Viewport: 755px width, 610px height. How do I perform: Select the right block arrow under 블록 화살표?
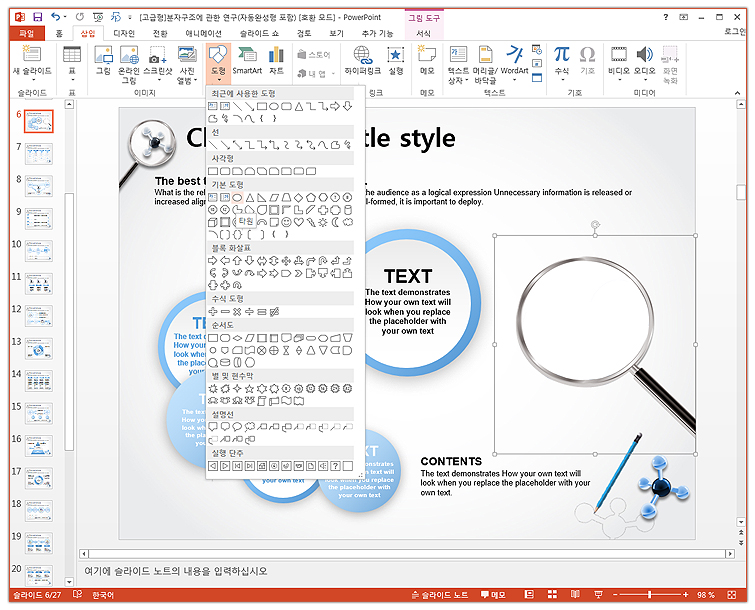tap(212, 260)
